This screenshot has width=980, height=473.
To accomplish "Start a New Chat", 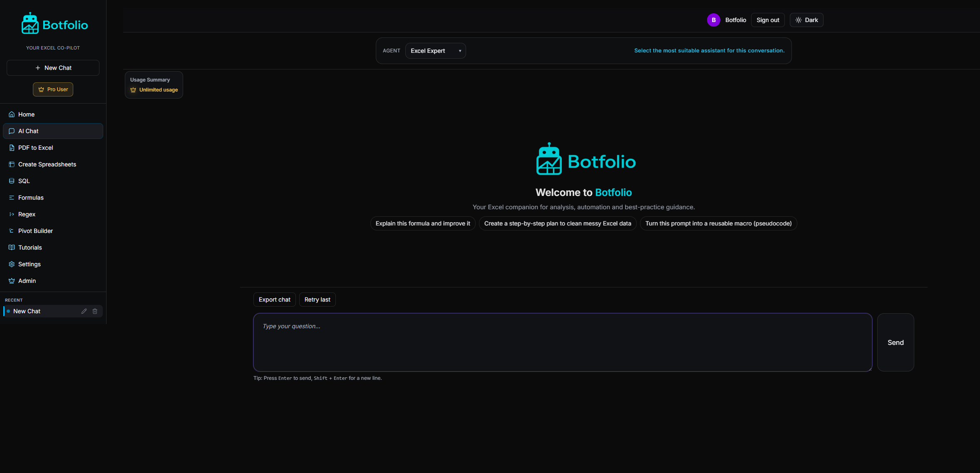I will coord(53,67).
